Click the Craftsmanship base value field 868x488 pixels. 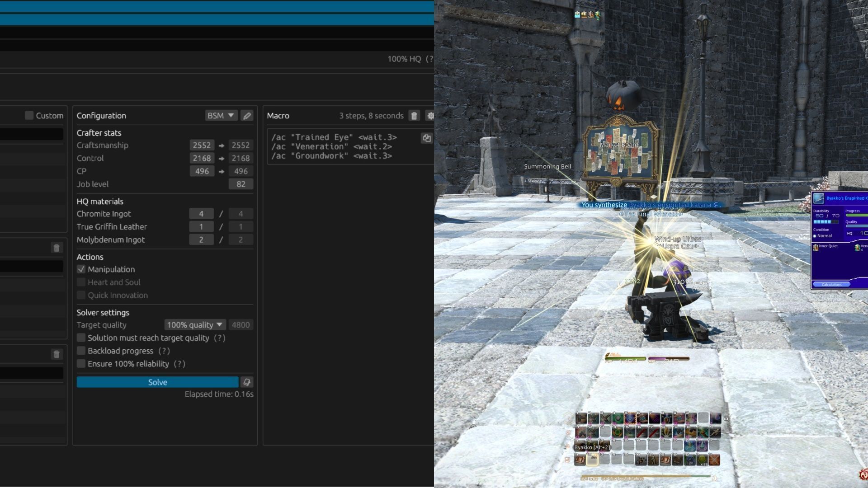click(x=202, y=145)
